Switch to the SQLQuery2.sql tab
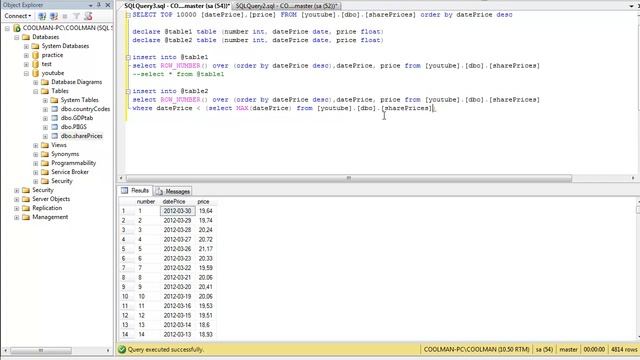640x360 pixels. click(x=287, y=6)
